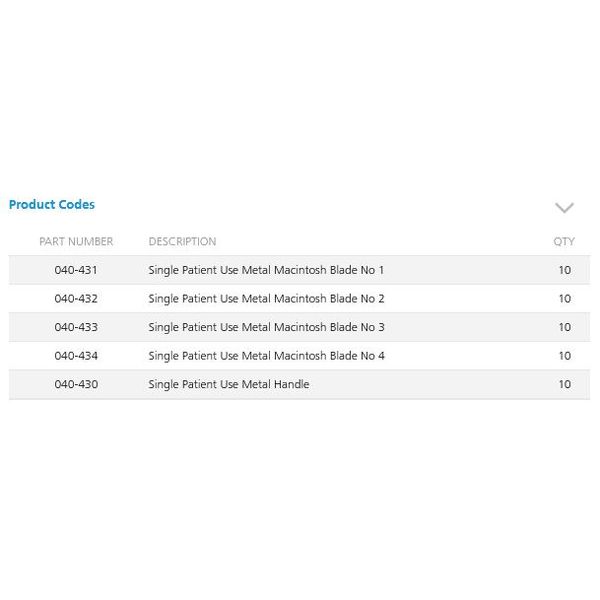Click part number 040-433
The height and width of the screenshot is (600, 600).
point(76,327)
